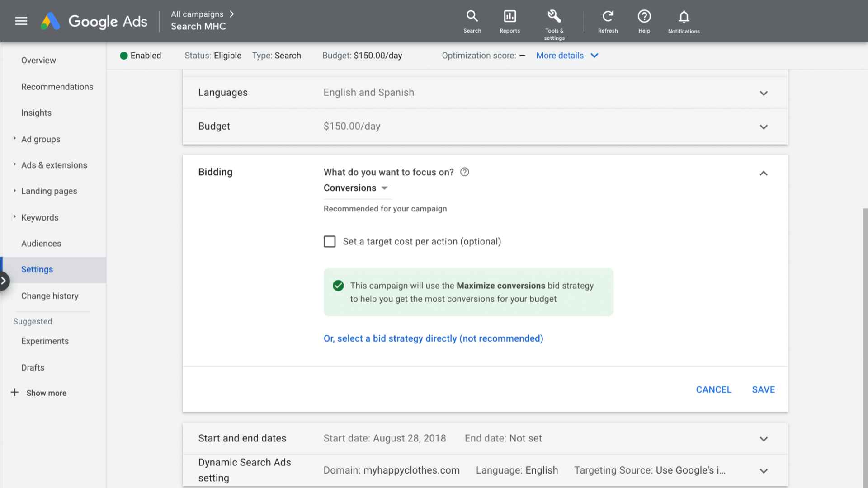Click select a bid strategy directly link
This screenshot has width=868, height=488.
(x=433, y=338)
